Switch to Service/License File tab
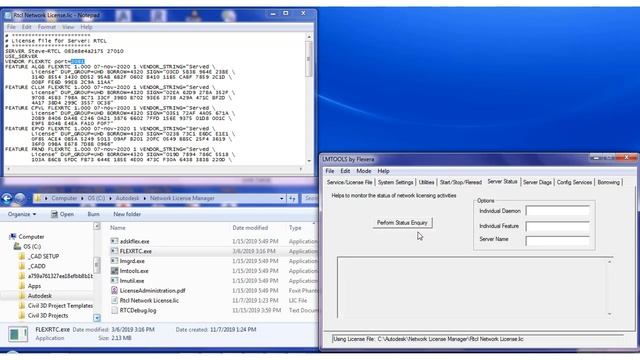Screen dimensions: 640x360 coord(350,182)
